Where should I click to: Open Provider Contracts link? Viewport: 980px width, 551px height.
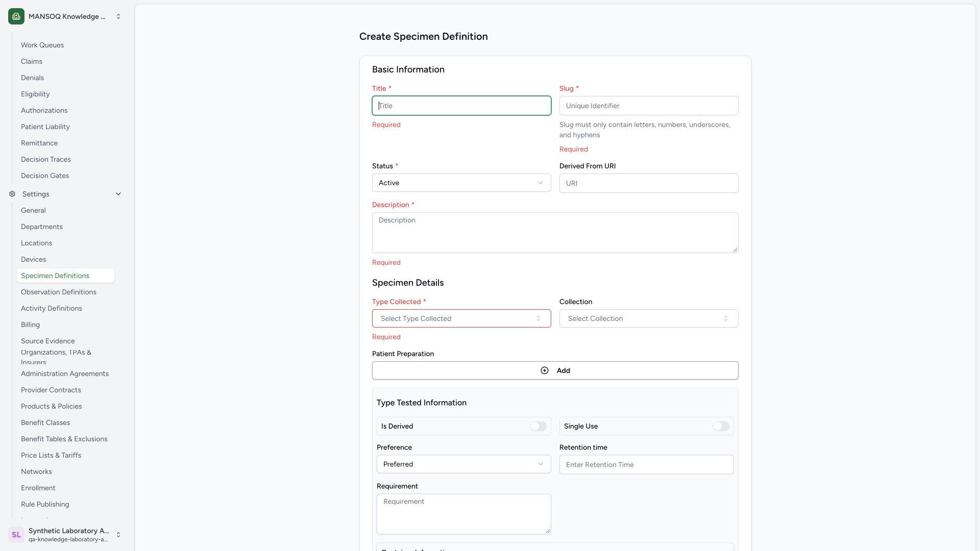tap(51, 390)
